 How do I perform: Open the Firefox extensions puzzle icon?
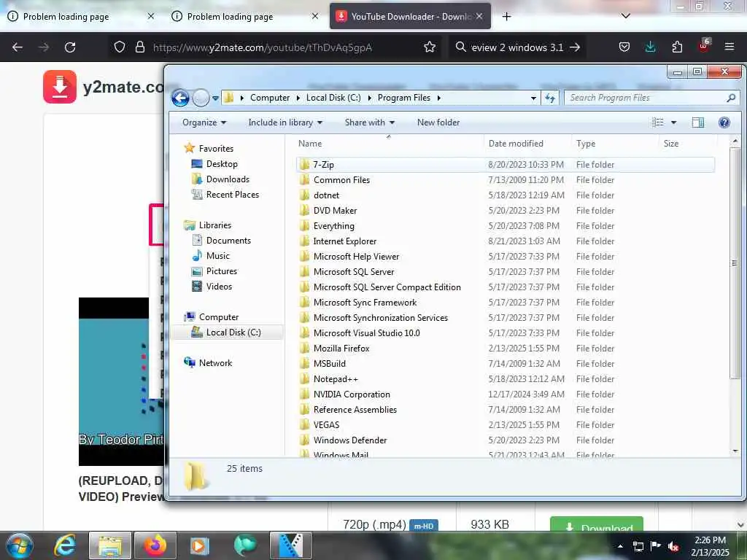(677, 47)
